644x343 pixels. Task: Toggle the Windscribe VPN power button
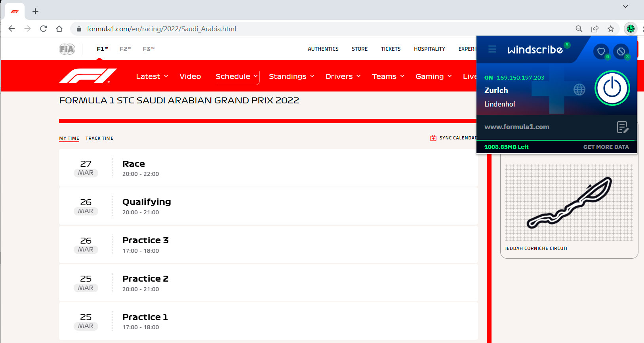(612, 88)
